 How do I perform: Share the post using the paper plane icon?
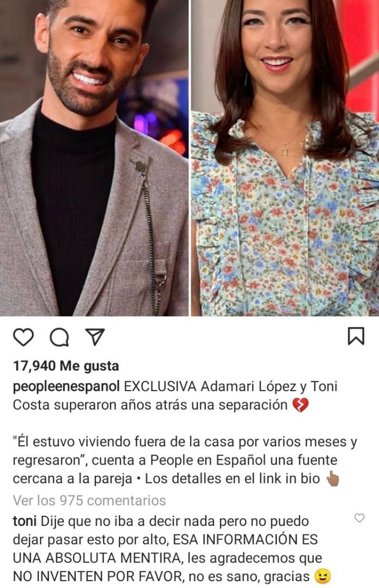tap(95, 336)
